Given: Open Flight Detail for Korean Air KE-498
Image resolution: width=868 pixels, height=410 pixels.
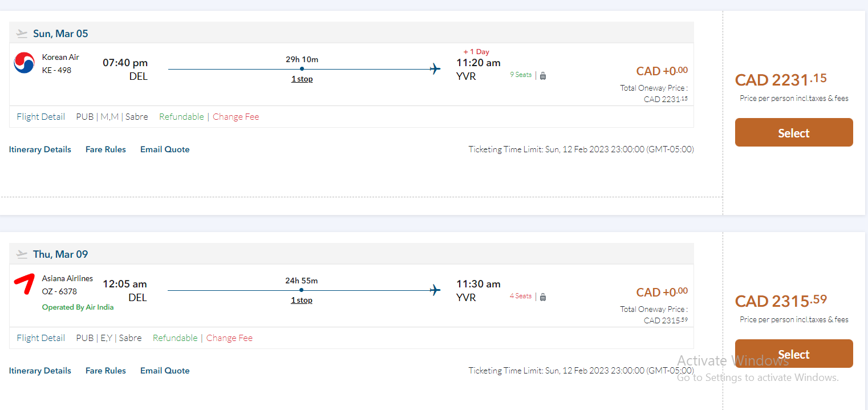Looking at the screenshot, I should 41,117.
